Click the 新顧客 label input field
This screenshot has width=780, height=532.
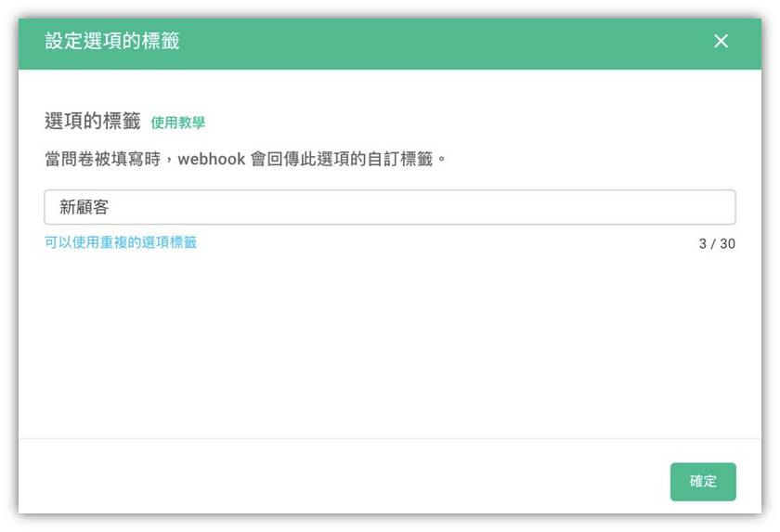coord(389,207)
